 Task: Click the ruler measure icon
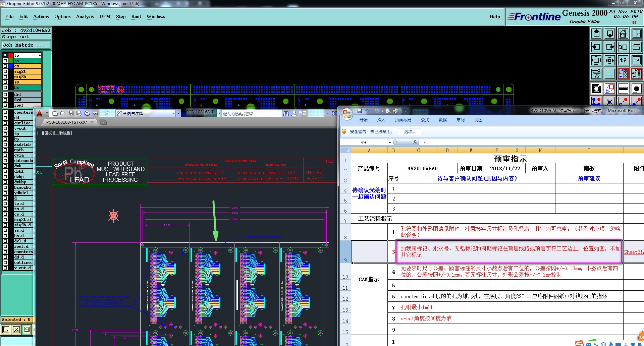[623, 89]
